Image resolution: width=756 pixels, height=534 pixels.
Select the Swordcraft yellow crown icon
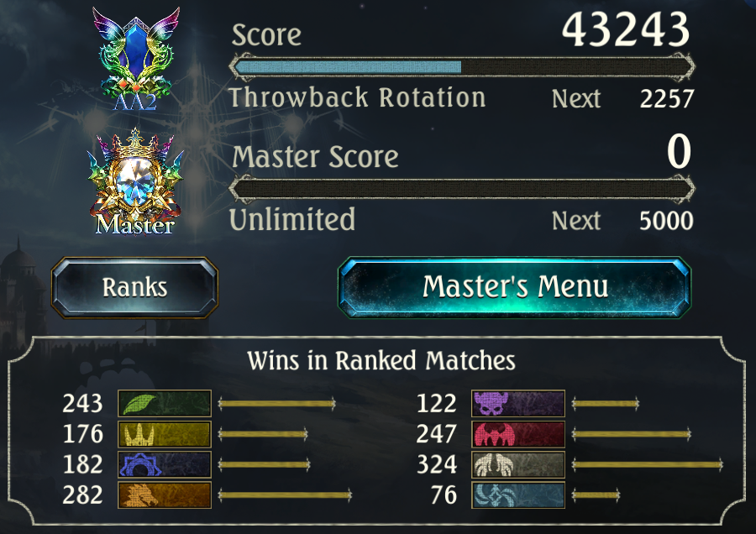point(165,434)
